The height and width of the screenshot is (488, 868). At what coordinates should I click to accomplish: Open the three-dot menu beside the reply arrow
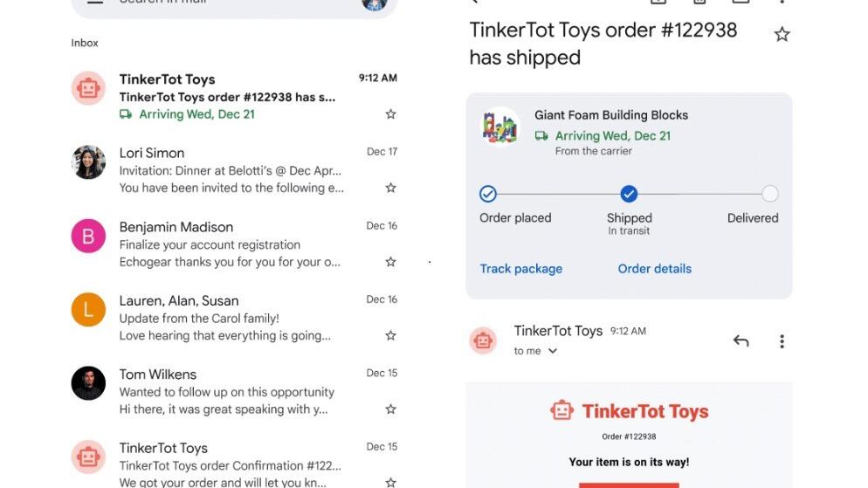(782, 341)
